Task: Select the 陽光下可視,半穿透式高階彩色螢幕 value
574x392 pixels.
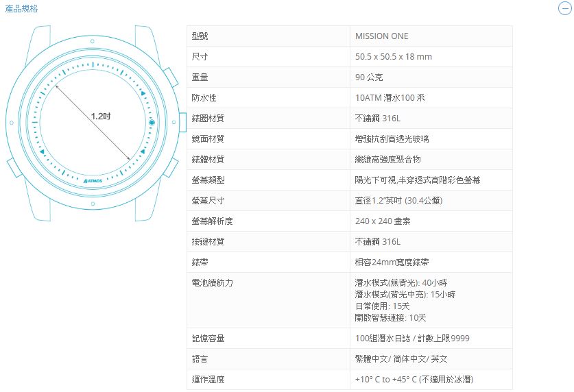Action: tap(418, 180)
